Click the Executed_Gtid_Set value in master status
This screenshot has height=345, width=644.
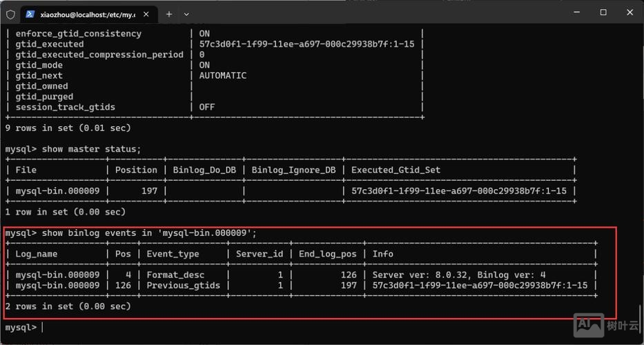459,191
